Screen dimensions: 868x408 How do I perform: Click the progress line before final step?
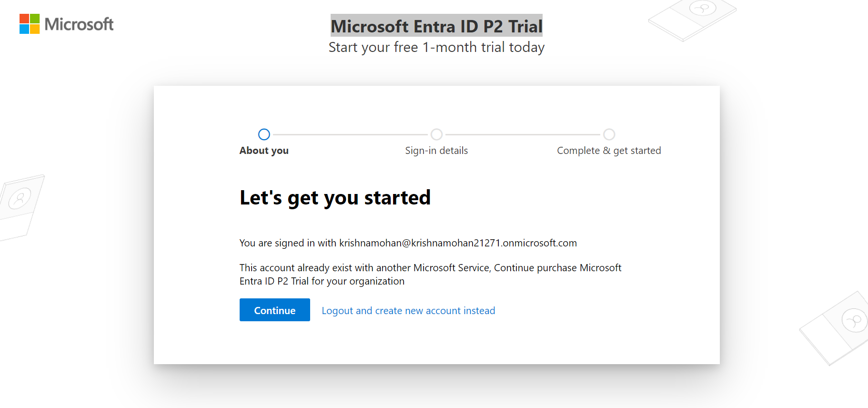pos(523,134)
